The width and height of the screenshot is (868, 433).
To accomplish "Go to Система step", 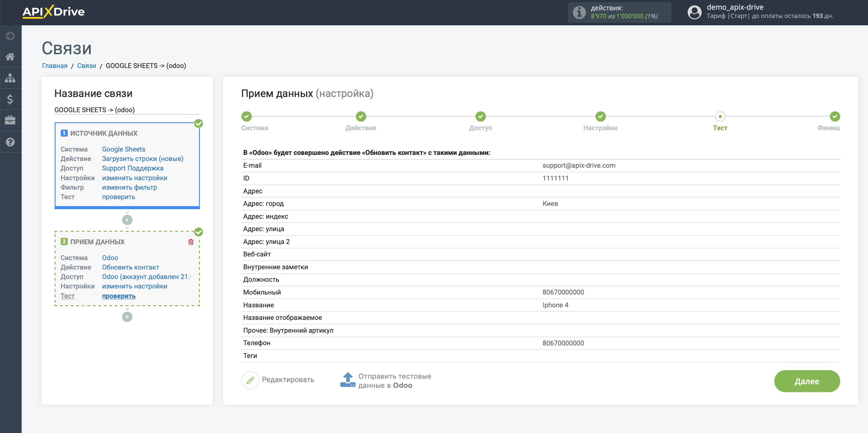I will click(x=246, y=116).
